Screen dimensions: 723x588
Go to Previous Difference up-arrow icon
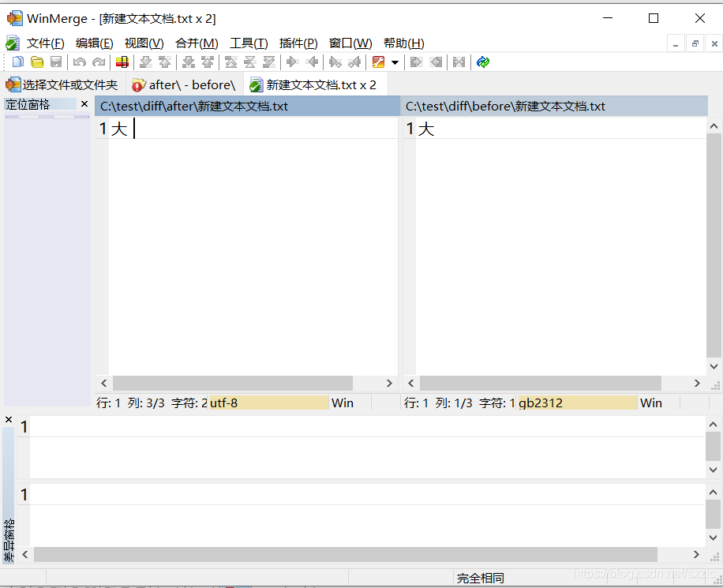coord(165,62)
